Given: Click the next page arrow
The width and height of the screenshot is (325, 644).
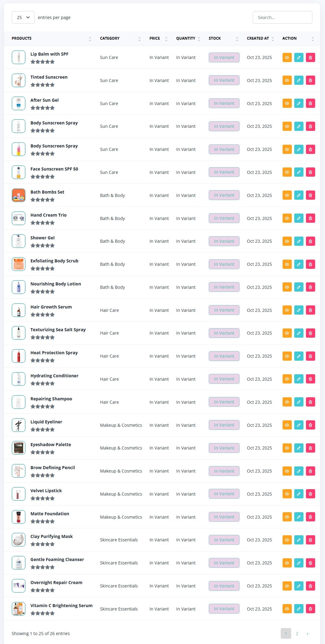Looking at the screenshot, I should [307, 634].
